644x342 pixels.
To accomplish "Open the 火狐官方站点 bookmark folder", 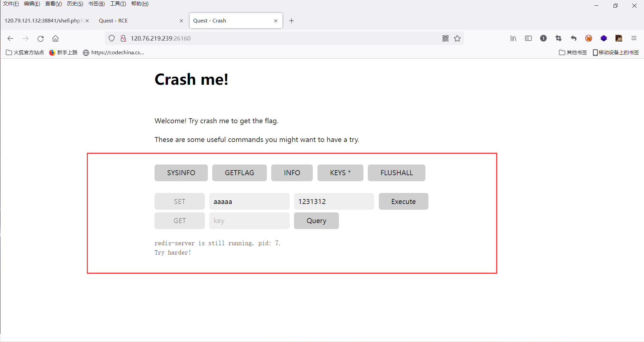I will [25, 53].
